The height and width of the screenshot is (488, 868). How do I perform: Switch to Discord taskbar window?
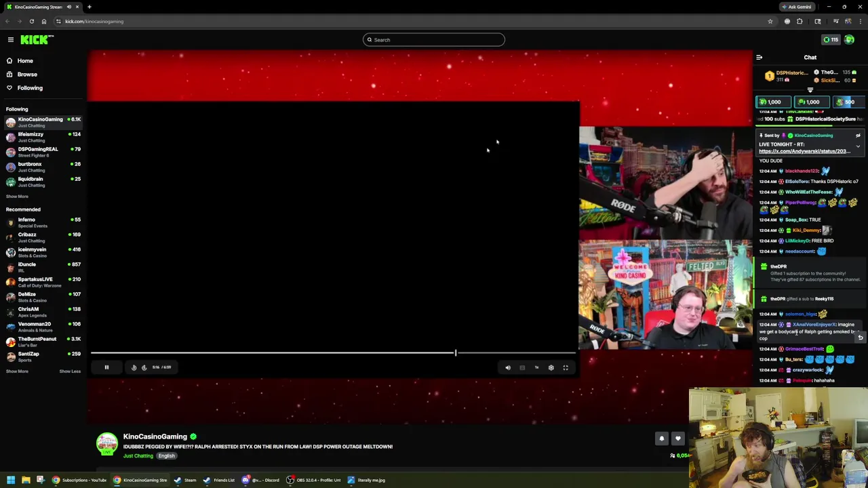(261, 481)
